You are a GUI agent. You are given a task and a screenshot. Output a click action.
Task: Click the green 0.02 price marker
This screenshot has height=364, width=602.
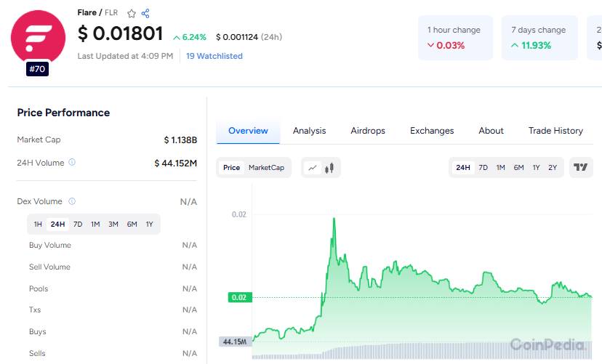point(240,297)
